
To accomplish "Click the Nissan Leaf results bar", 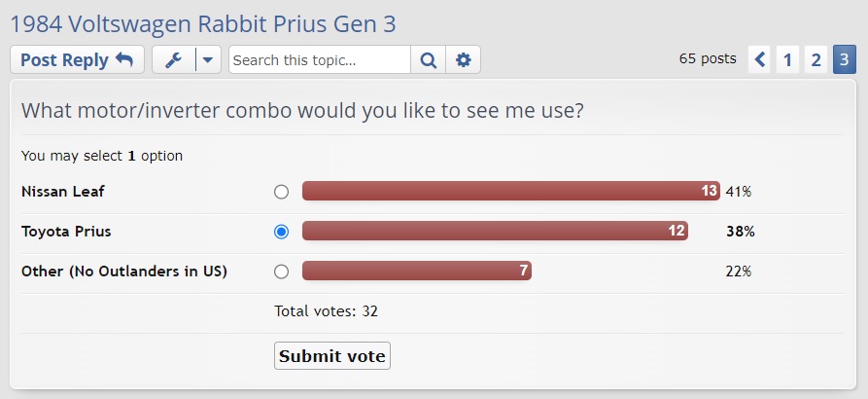I will (510, 192).
